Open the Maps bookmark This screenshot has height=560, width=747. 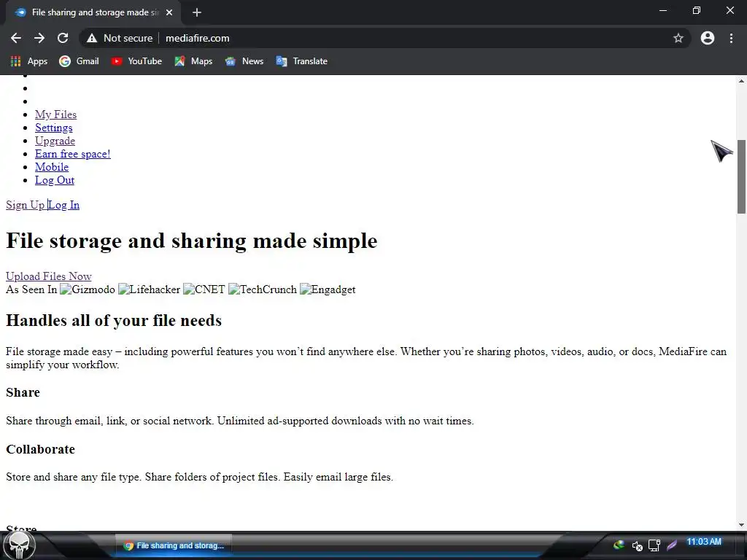pyautogui.click(x=193, y=61)
